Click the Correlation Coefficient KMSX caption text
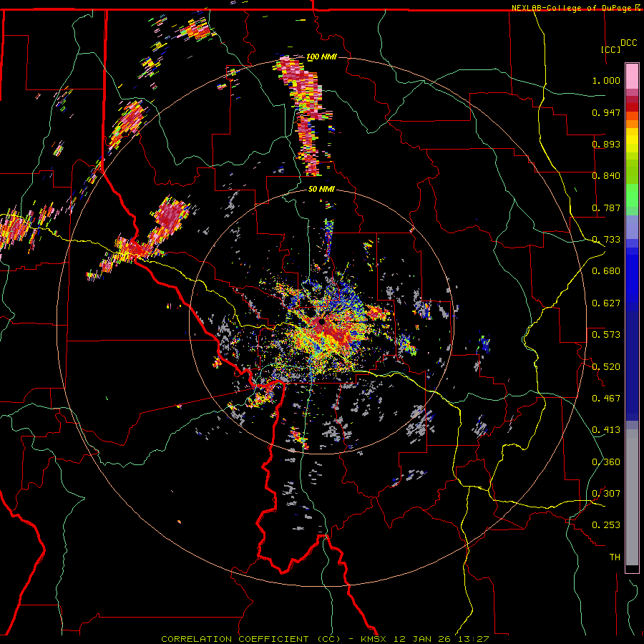Viewport: 644px width, 644px height. click(325, 639)
